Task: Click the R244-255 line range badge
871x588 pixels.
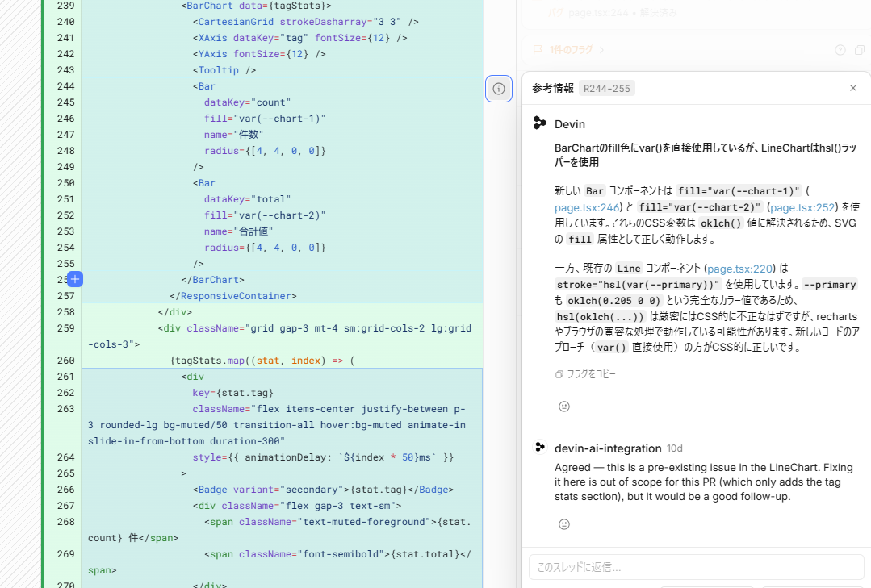Action: point(606,88)
